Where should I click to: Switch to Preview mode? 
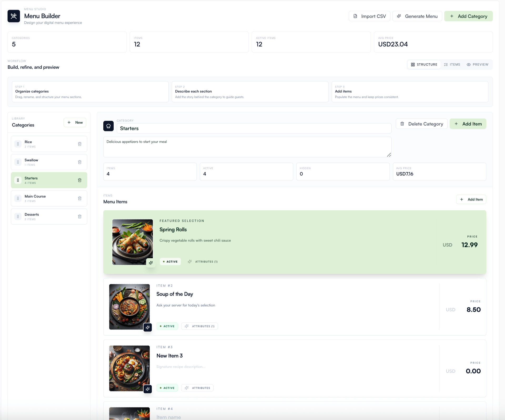pyautogui.click(x=478, y=64)
